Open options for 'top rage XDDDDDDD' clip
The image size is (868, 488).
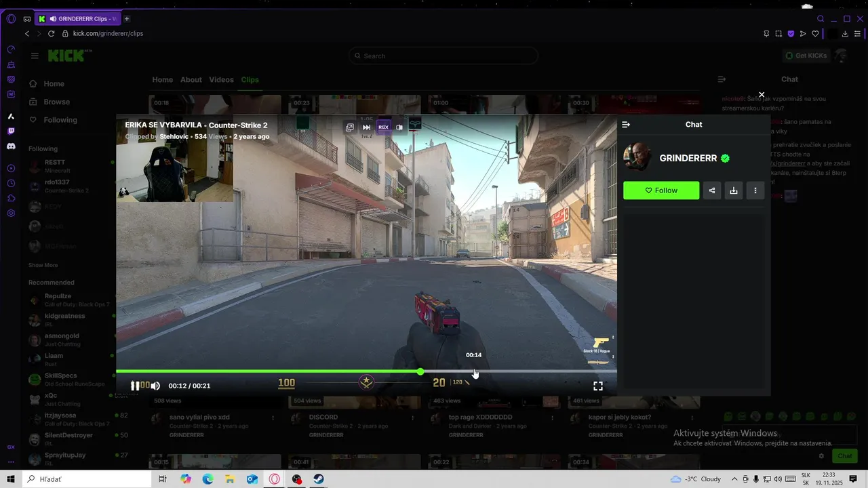tap(553, 418)
